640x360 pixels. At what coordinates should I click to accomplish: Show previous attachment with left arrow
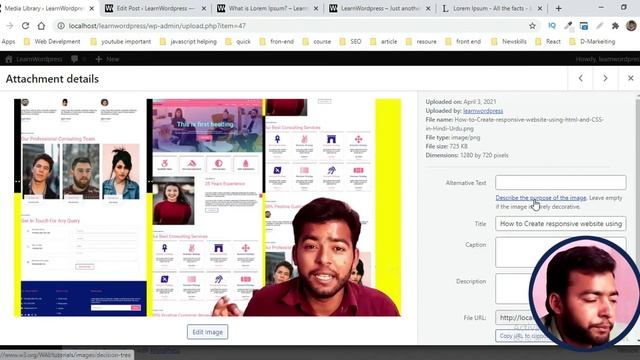580,78
